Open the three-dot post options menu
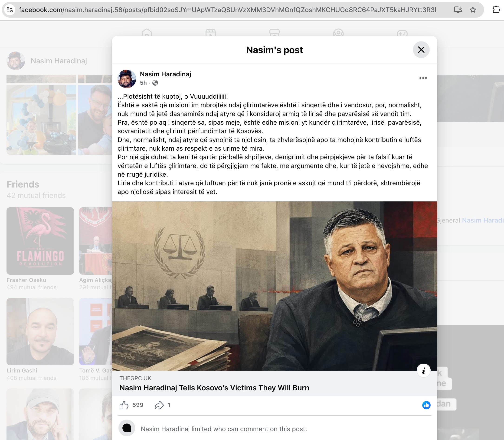This screenshot has width=504, height=440. pyautogui.click(x=423, y=78)
